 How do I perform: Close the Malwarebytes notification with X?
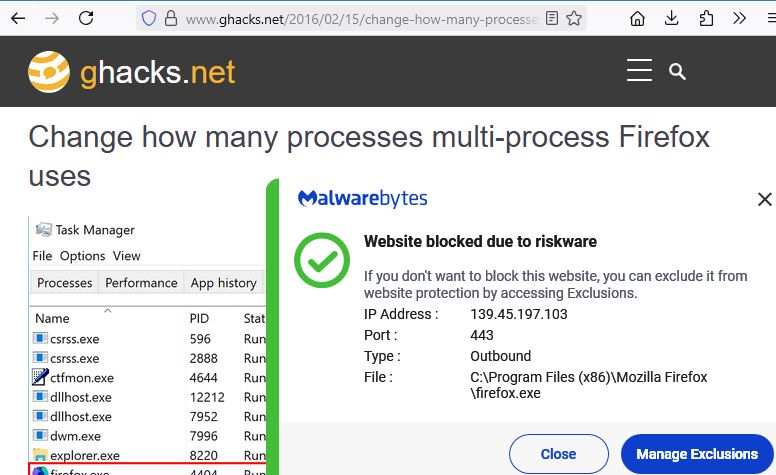point(764,200)
